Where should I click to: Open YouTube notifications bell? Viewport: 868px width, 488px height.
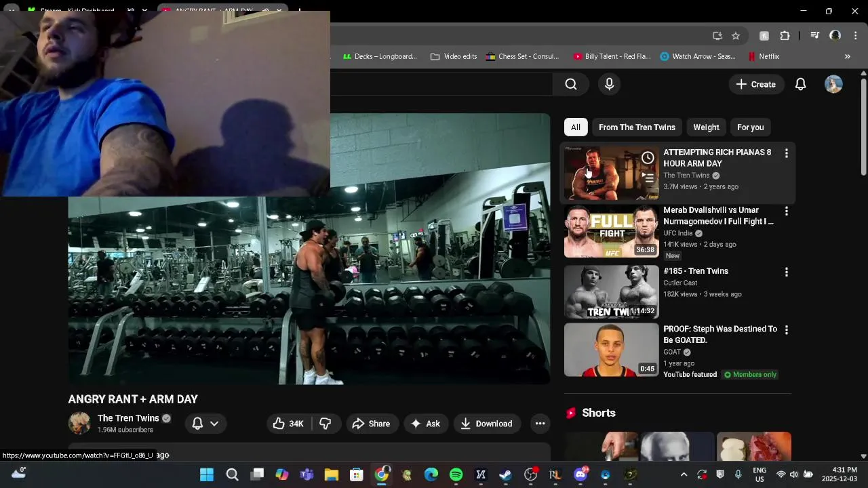pos(800,84)
